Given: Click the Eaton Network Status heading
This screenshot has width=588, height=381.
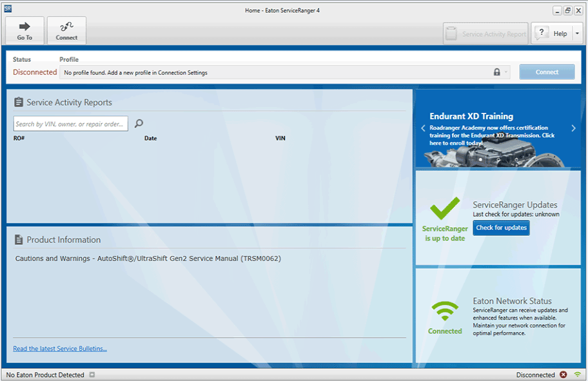Looking at the screenshot, I should point(513,301).
